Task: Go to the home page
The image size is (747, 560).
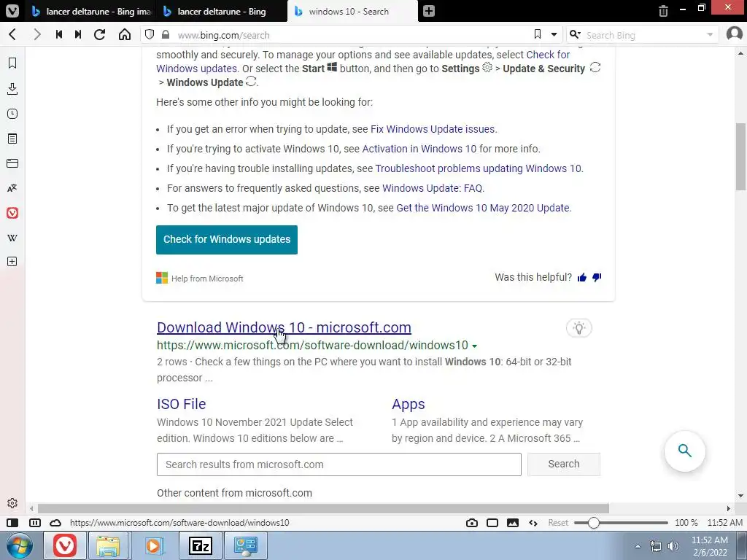Action: pos(124,34)
